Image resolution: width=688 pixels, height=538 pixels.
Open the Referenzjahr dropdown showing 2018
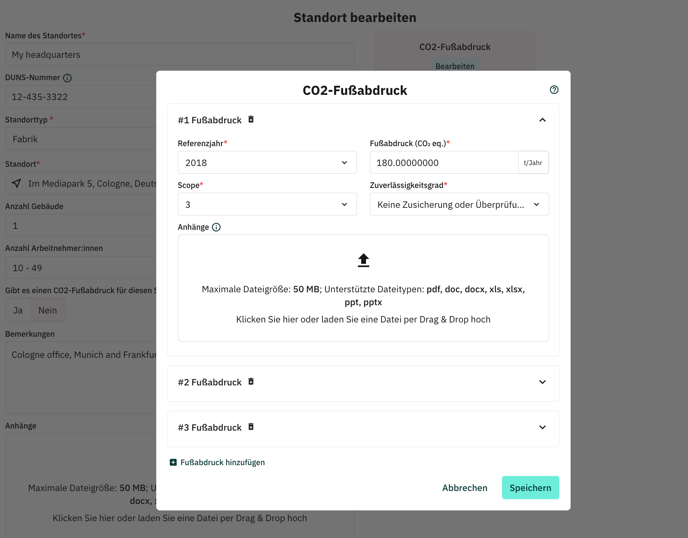click(x=267, y=162)
